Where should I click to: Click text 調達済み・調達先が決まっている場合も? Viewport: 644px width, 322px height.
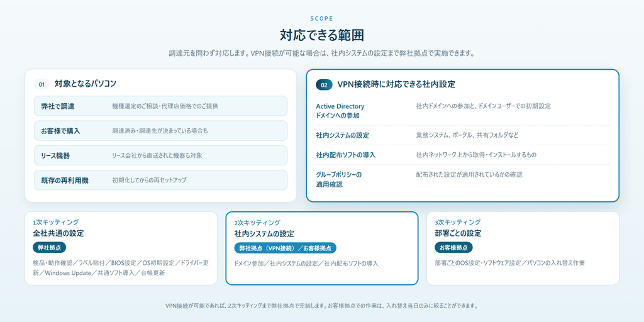pos(160,131)
